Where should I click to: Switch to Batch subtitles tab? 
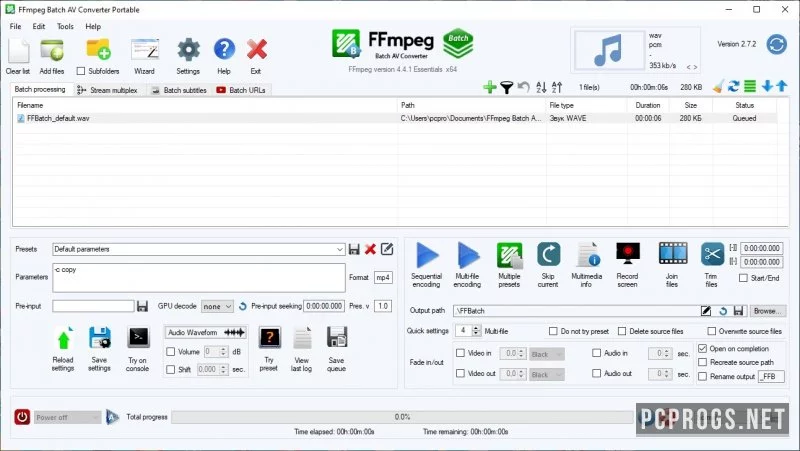pos(180,90)
